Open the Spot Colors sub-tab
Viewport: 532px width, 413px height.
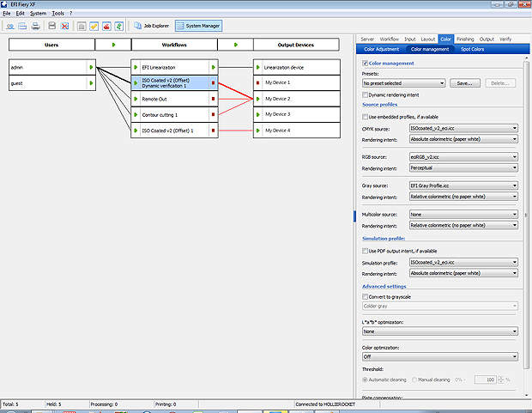point(472,49)
